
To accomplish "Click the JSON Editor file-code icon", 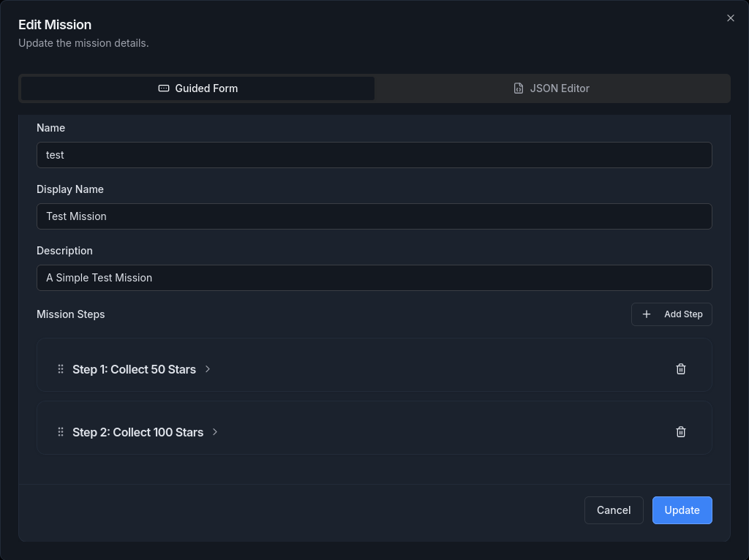I will coord(519,88).
